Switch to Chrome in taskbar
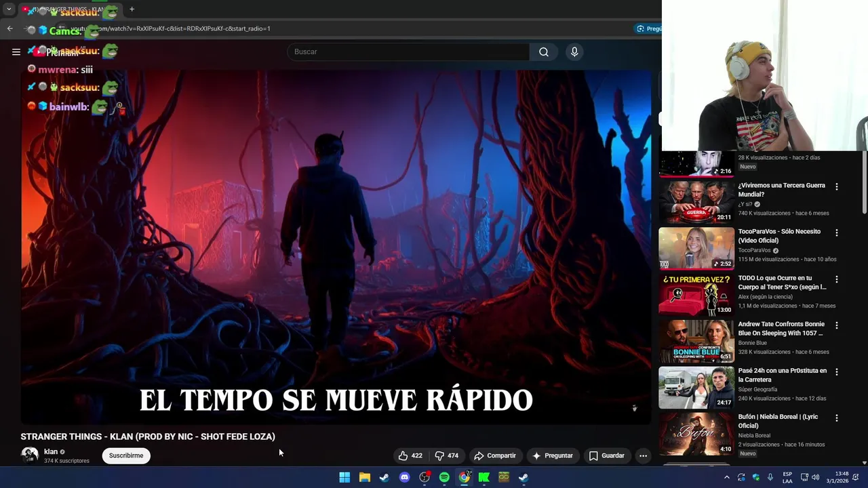 tap(464, 477)
